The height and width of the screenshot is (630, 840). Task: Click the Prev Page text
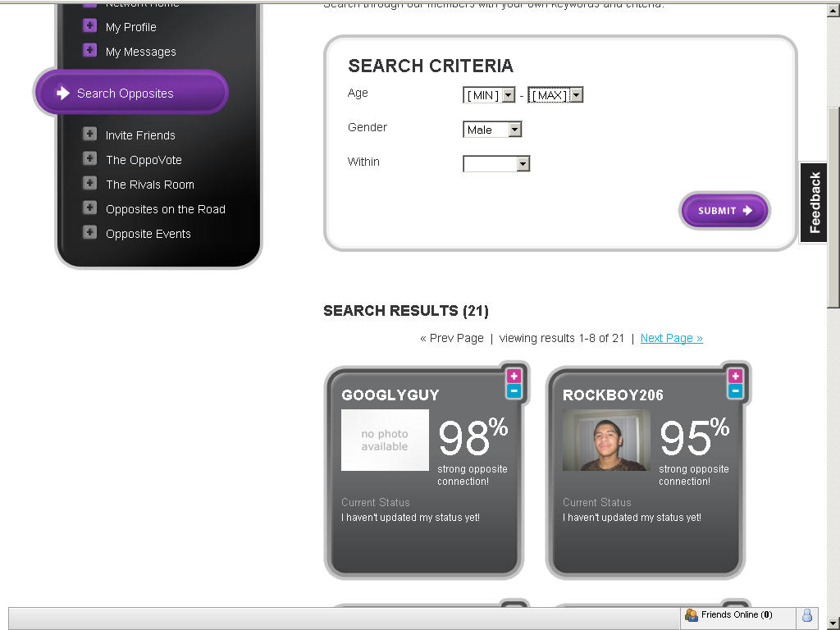click(452, 338)
